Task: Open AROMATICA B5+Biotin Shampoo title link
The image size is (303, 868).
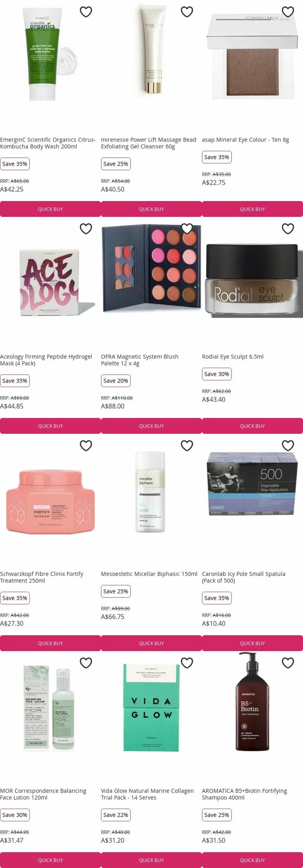Action: (x=244, y=794)
